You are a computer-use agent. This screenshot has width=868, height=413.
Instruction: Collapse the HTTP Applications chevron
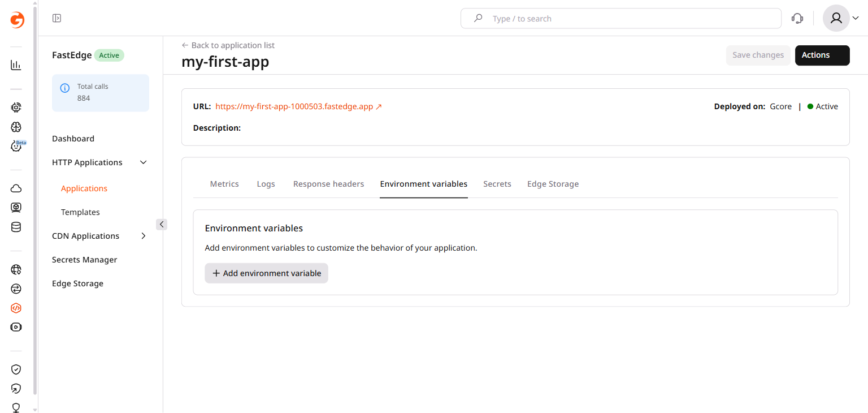click(x=144, y=162)
